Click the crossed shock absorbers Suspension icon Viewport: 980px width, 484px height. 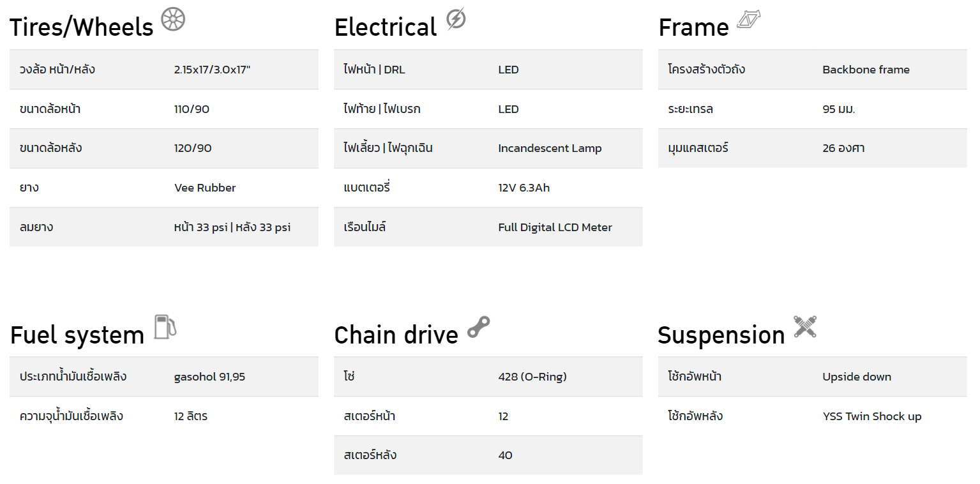(x=805, y=326)
